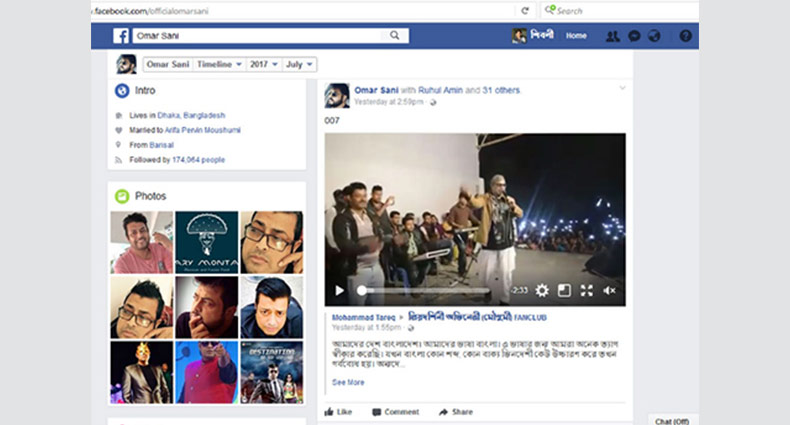Unmute the video sound
Screen dimensions: 790x425
610,290
